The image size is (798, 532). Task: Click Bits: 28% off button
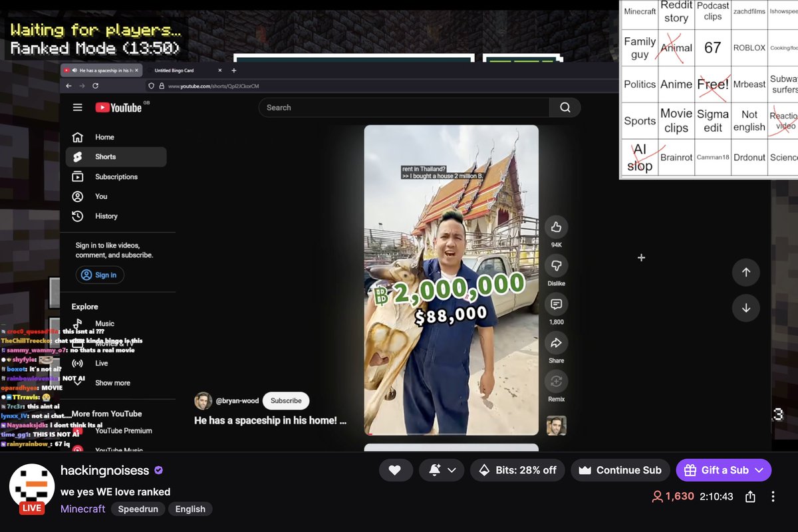pyautogui.click(x=518, y=470)
